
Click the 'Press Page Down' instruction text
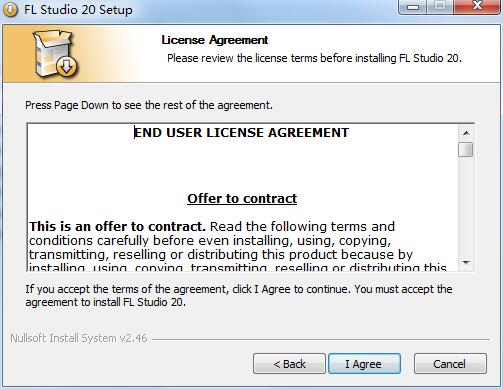click(x=149, y=105)
